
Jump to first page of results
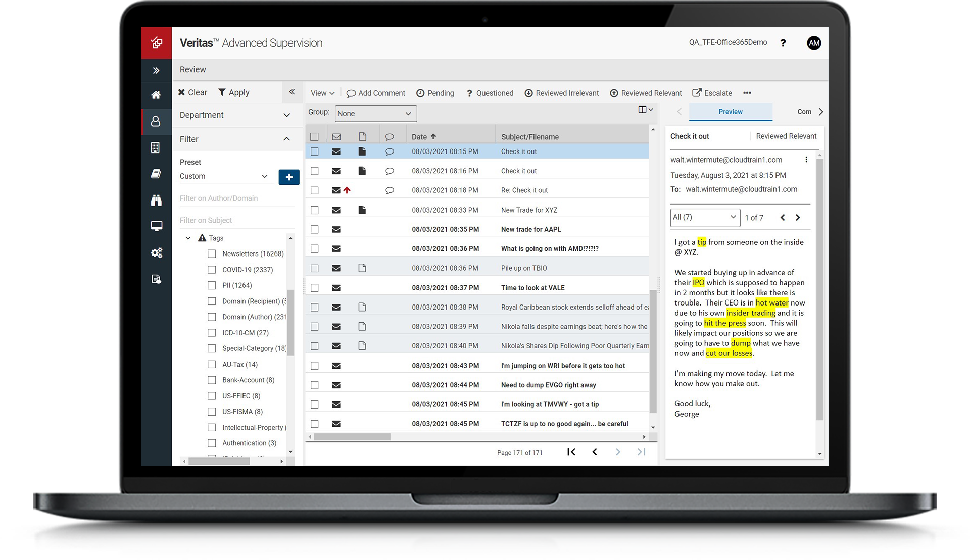(x=571, y=452)
